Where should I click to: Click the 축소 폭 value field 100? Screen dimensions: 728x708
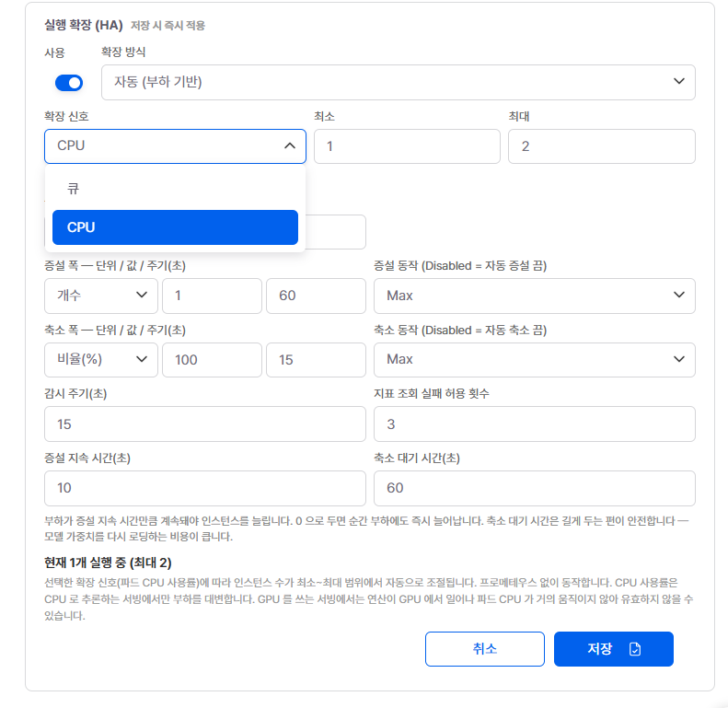click(x=212, y=360)
